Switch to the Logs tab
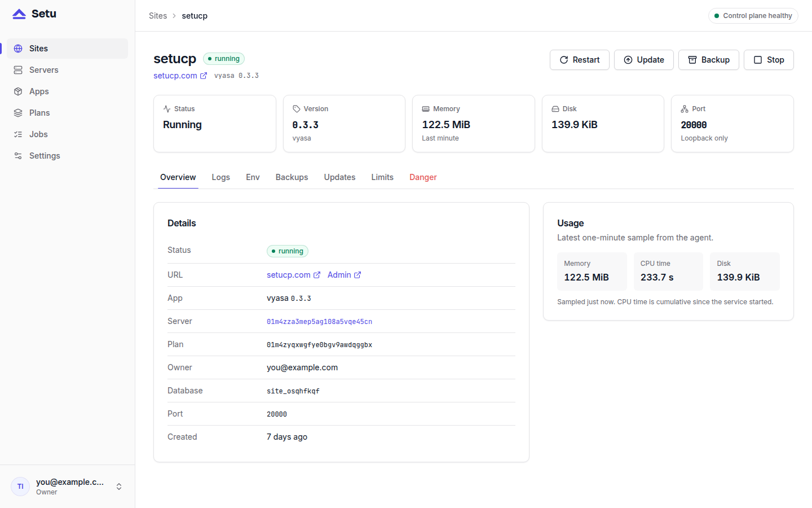Image resolution: width=812 pixels, height=508 pixels. (x=221, y=177)
